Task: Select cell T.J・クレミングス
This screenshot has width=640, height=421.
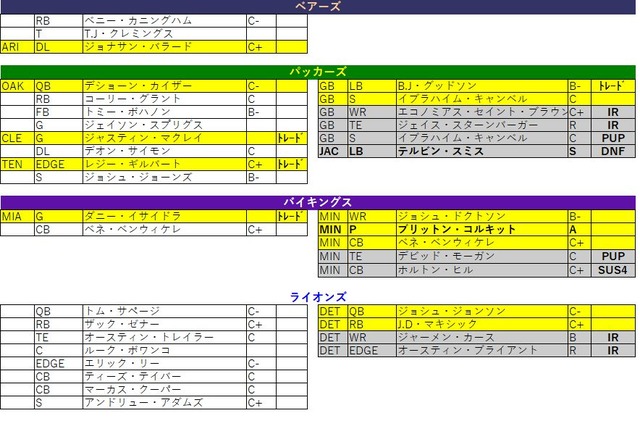Action: click(164, 33)
